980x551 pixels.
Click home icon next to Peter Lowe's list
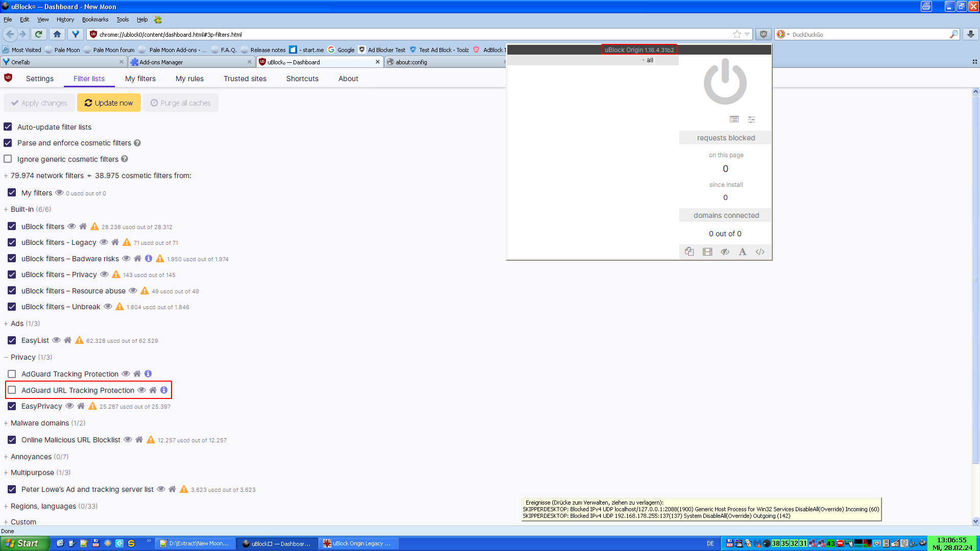(173, 489)
